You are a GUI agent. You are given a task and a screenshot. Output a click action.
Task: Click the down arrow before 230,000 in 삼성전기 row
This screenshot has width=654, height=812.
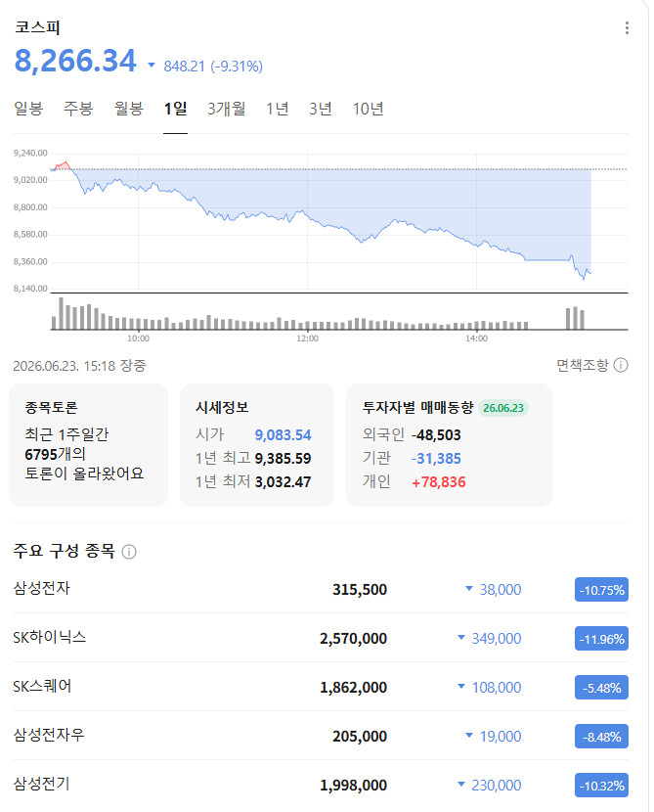[x=461, y=785]
